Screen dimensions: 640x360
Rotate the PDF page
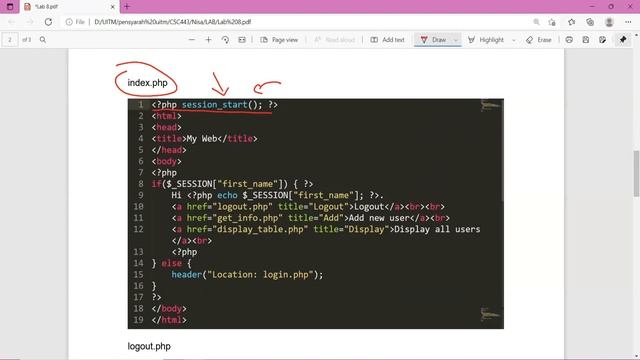pyautogui.click(x=225, y=40)
